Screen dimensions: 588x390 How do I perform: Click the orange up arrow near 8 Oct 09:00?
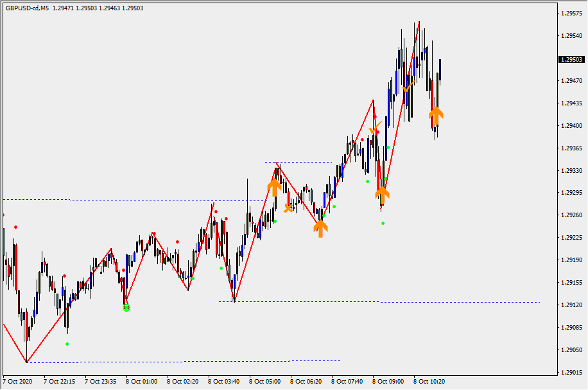[382, 194]
